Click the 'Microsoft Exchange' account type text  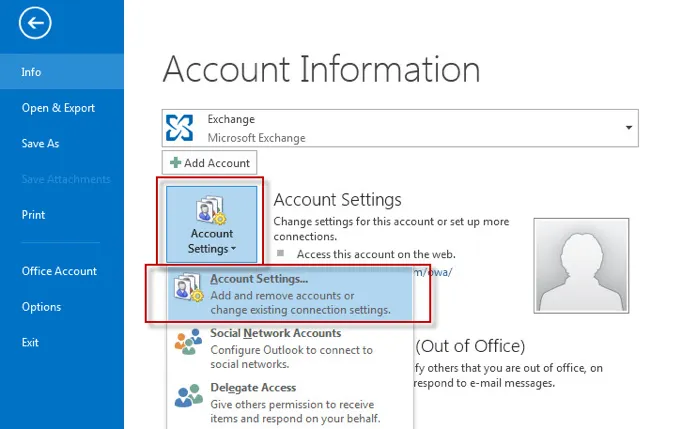click(256, 138)
